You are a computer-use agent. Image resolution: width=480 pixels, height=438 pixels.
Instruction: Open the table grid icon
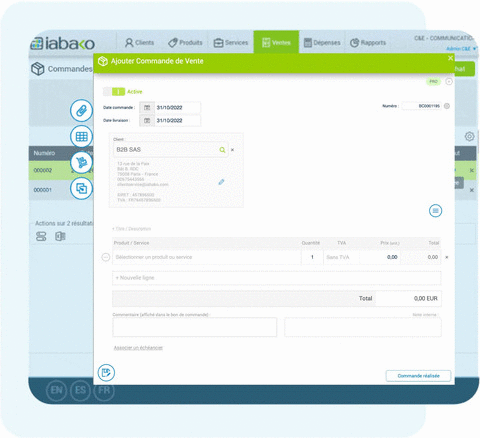pos(81,136)
